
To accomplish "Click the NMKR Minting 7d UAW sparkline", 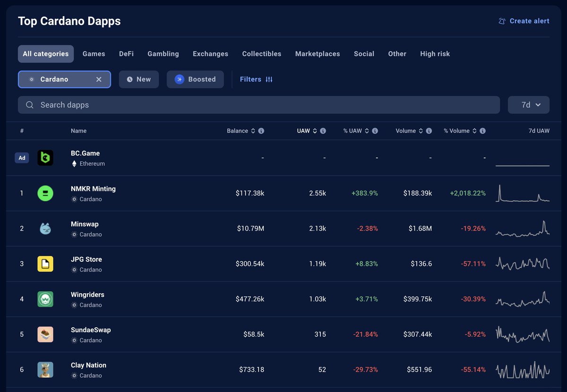I will [523, 193].
